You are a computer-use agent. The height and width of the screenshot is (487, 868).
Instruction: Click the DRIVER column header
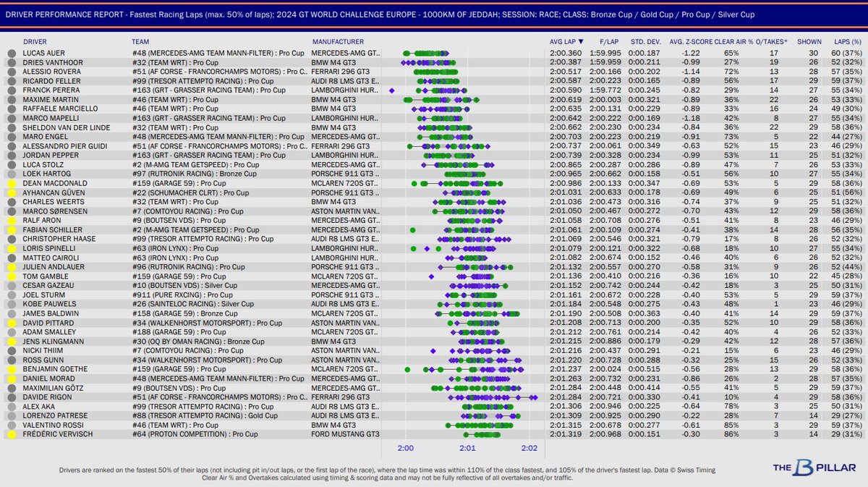pyautogui.click(x=35, y=42)
